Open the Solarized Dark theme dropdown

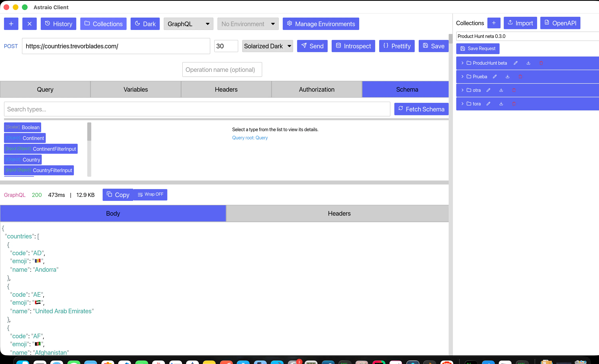tap(267, 46)
